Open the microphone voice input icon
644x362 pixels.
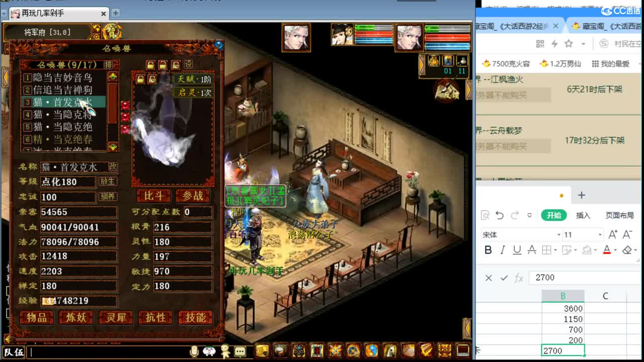click(194, 351)
